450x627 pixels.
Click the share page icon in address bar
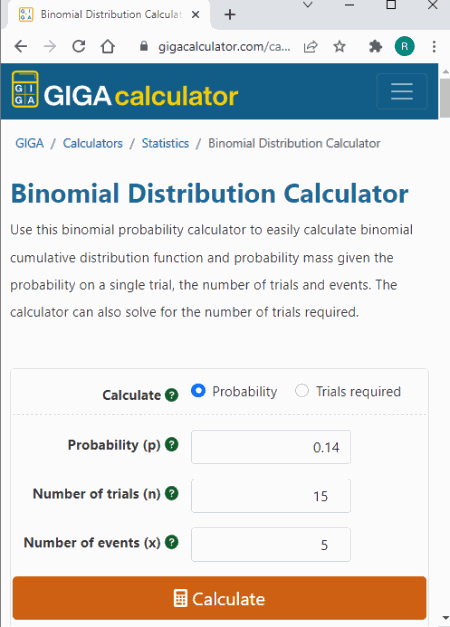[310, 47]
